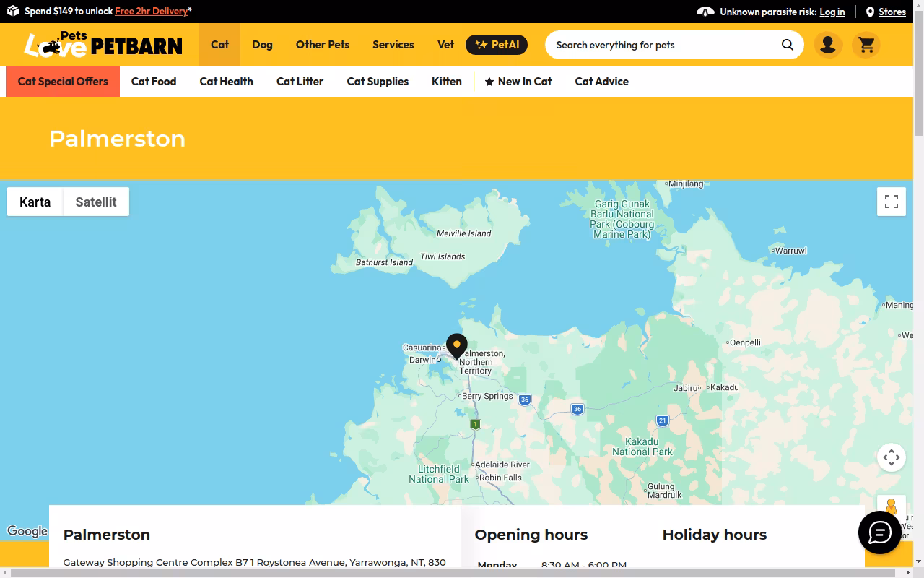Click the Petbarn logo

tap(103, 45)
